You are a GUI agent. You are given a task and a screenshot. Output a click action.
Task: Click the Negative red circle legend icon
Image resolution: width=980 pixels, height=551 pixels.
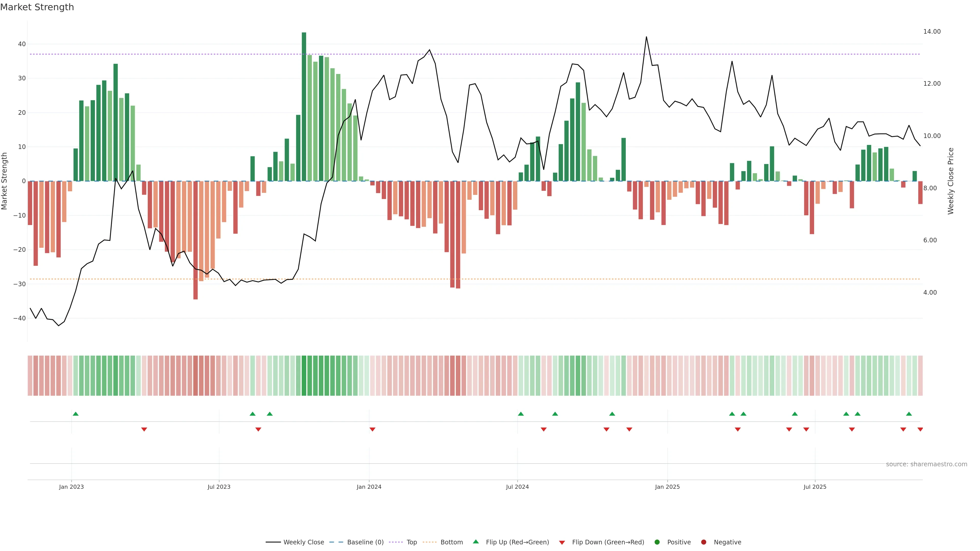click(703, 542)
